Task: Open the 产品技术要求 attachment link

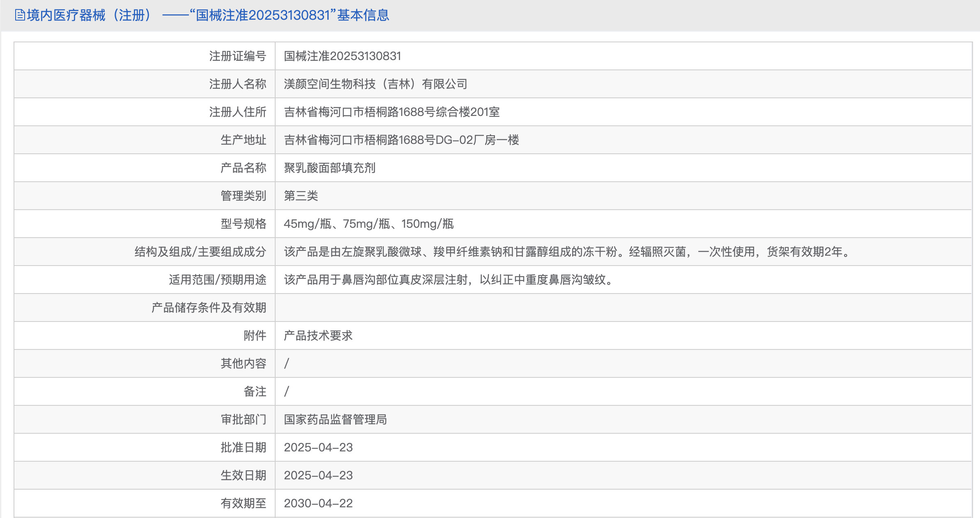Action: click(x=318, y=335)
